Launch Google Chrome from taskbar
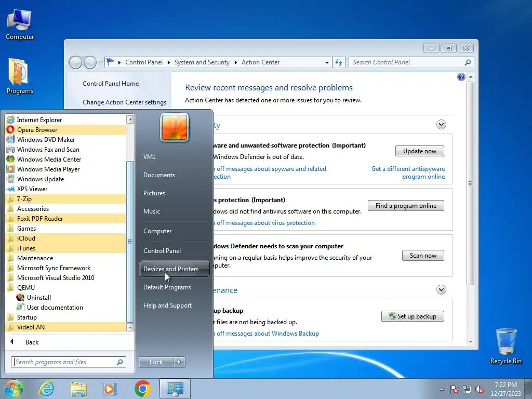This screenshot has width=532, height=399. tap(143, 389)
